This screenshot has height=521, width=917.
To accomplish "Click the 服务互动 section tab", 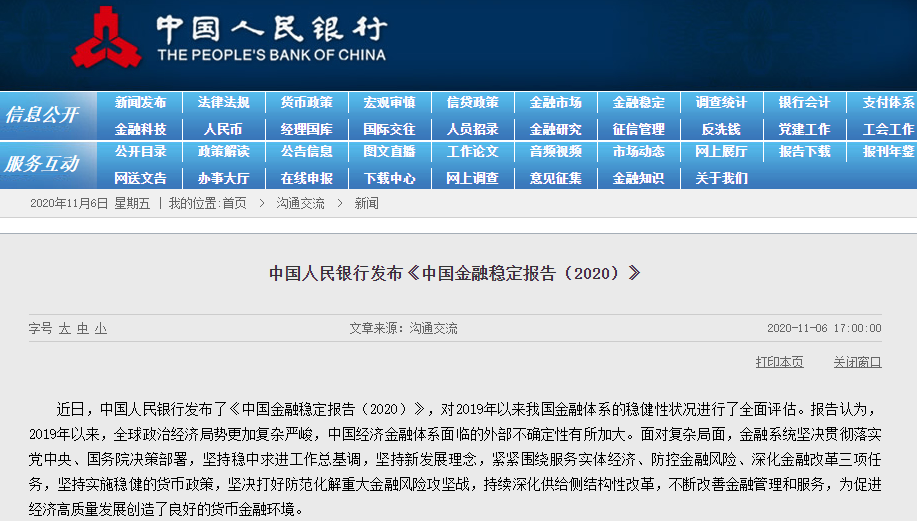I will [x=42, y=164].
